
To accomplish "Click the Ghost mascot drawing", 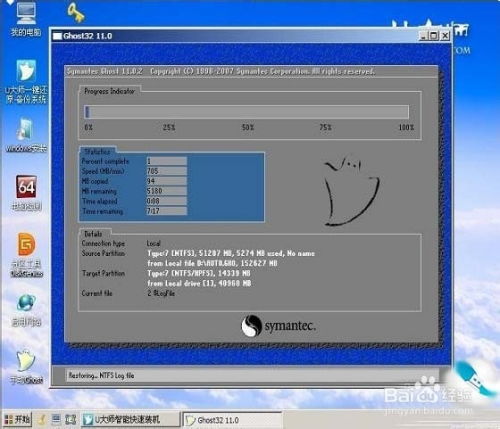I will point(352,190).
